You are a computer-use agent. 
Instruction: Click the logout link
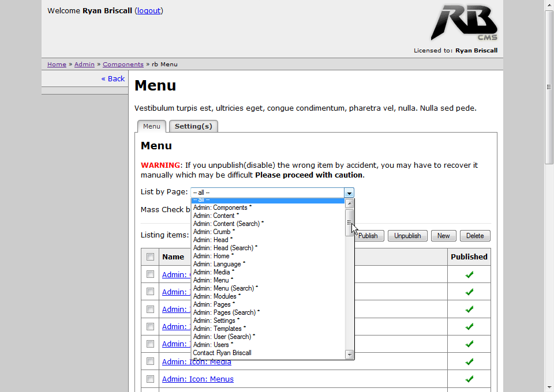(149, 10)
